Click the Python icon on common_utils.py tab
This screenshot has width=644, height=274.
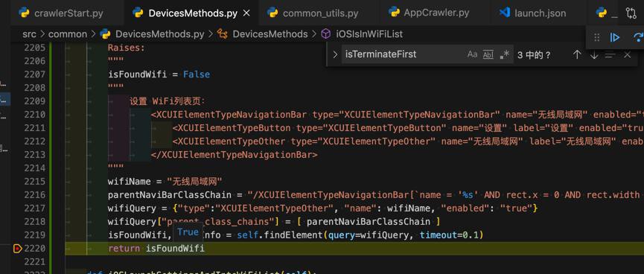[272, 13]
